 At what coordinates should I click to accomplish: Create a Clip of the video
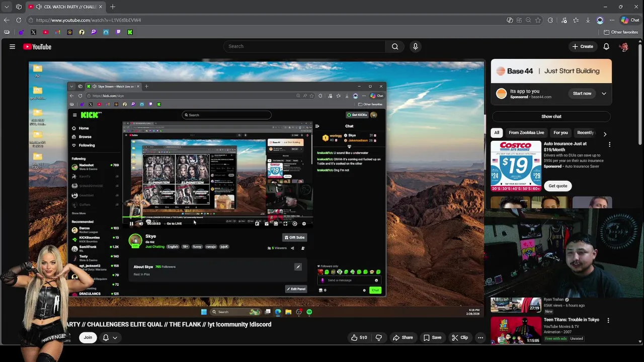[x=460, y=338]
